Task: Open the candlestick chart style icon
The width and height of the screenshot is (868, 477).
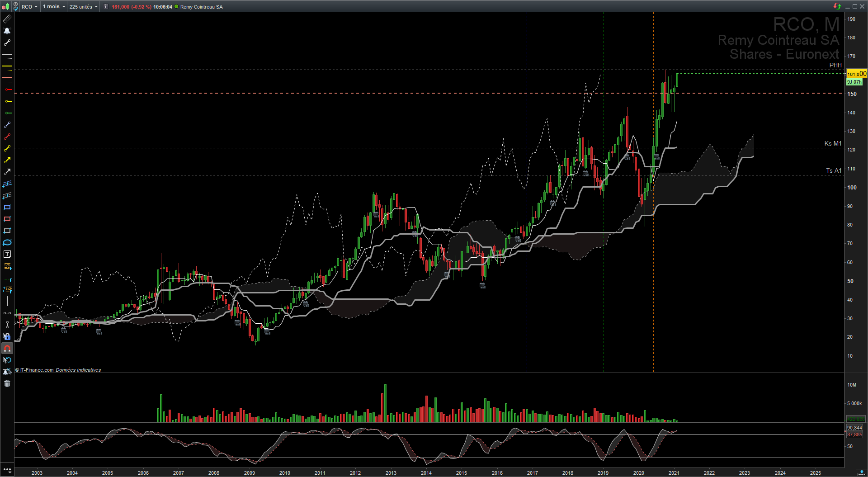Action: tap(6, 6)
